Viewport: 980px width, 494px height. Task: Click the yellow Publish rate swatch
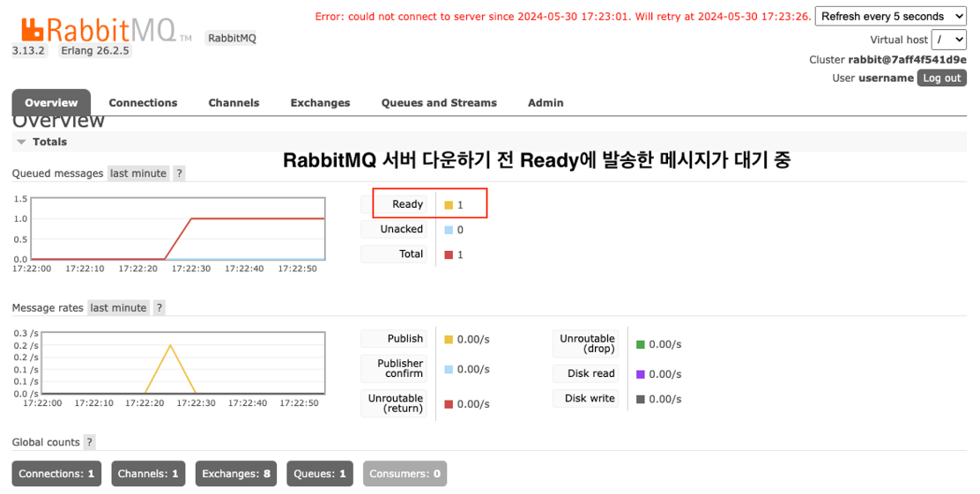(x=449, y=340)
